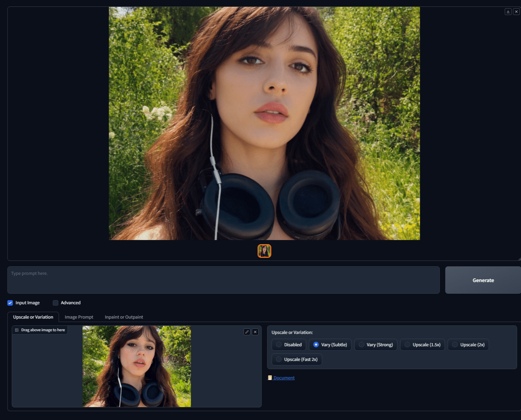Remove the uploaded input image
Viewport: 521px width, 420px height.
click(255, 332)
